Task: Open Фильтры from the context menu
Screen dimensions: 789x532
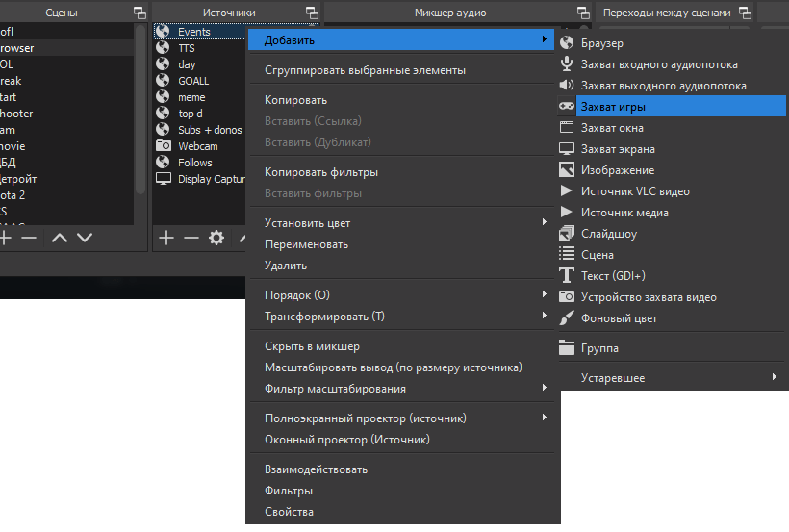Action: (289, 491)
